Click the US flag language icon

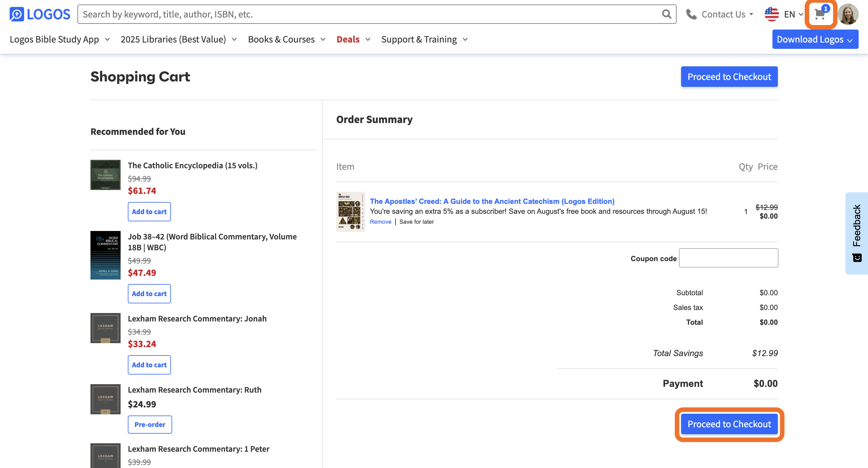coord(772,14)
